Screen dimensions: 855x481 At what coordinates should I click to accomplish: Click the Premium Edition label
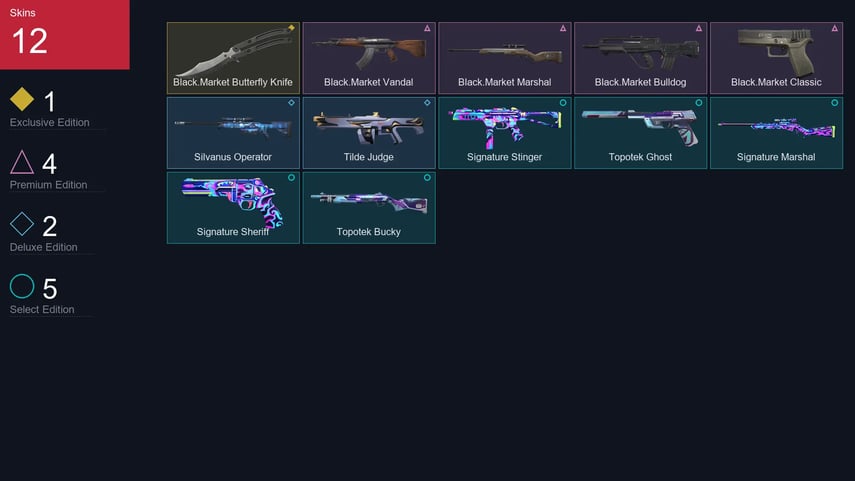pos(49,185)
